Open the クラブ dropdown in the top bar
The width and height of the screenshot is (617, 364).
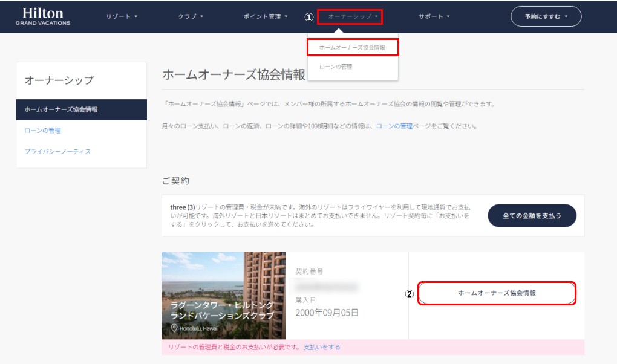point(191,16)
